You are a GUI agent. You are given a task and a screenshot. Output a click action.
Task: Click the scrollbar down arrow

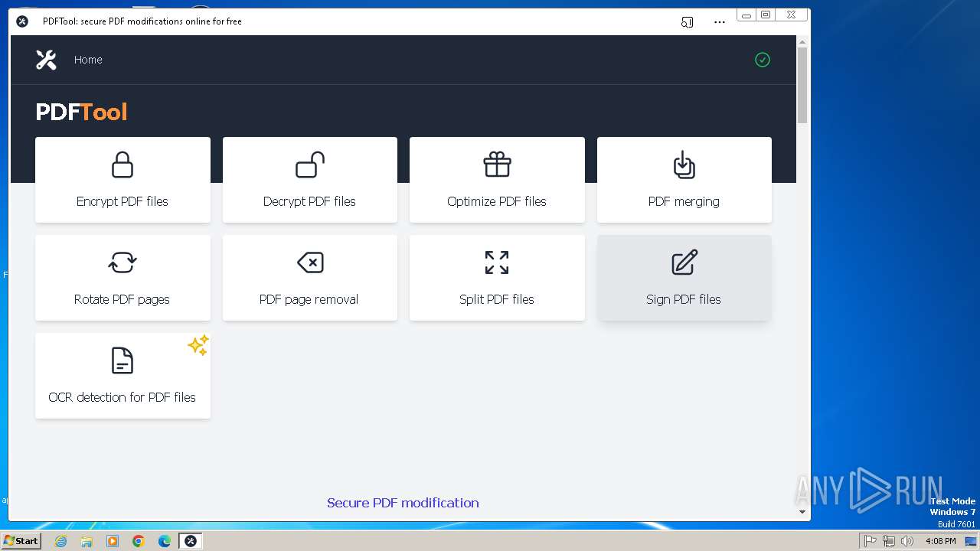tap(802, 512)
